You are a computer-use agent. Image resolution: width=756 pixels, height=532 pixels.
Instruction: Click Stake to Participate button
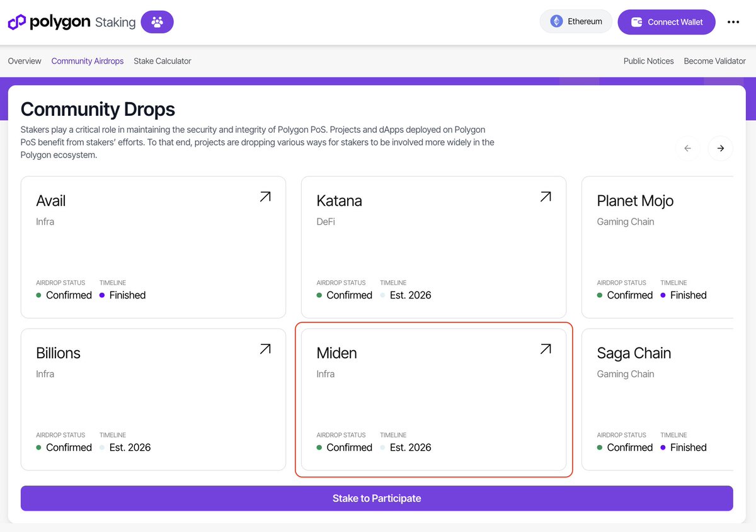point(377,498)
